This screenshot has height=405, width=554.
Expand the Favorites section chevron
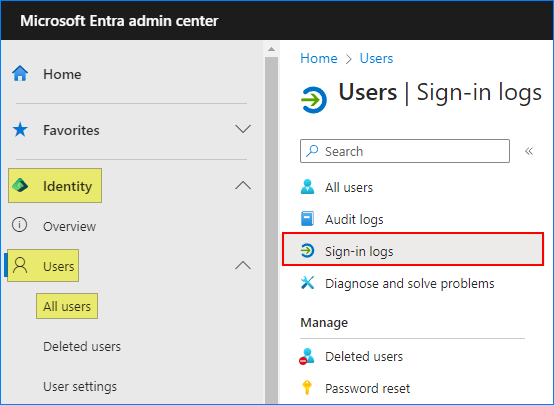click(x=243, y=129)
